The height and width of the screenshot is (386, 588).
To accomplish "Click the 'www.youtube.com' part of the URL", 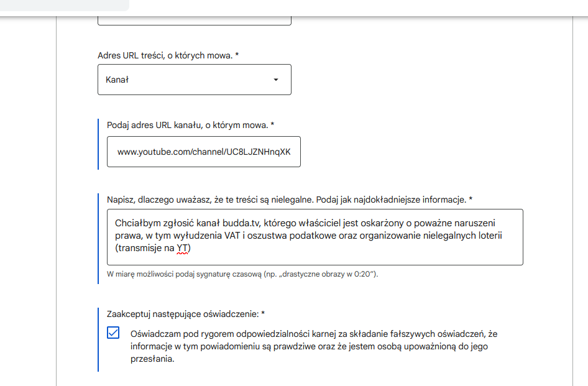I will 153,152.
